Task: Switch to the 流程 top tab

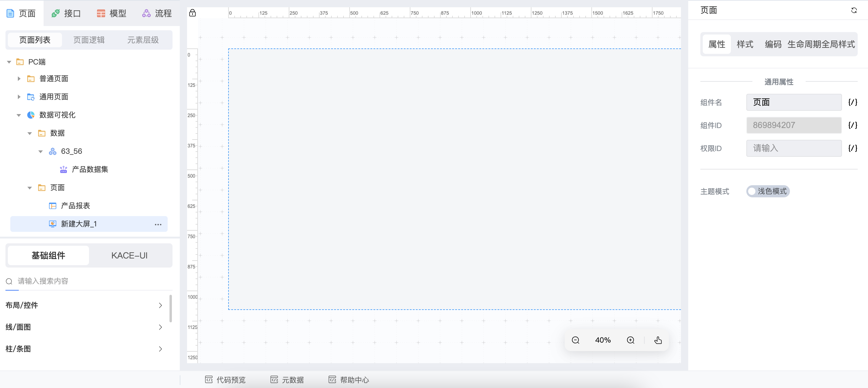Action: click(157, 14)
